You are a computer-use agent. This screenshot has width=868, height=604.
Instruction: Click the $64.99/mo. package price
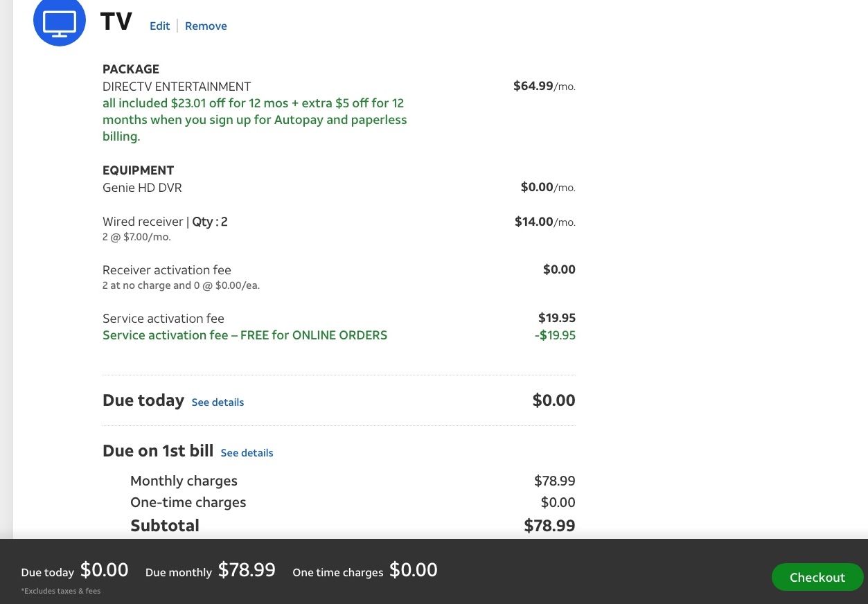pos(544,87)
